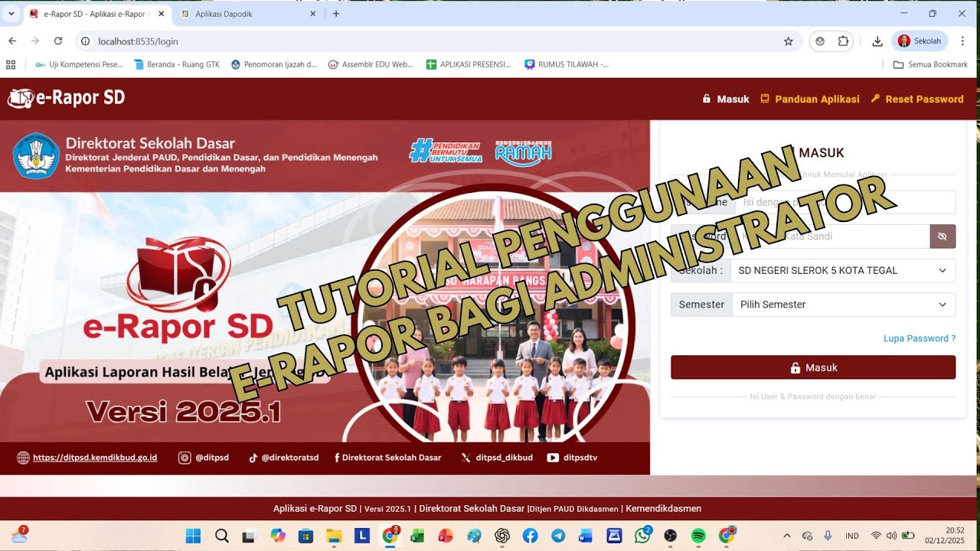Open Windows taskbar search
980x551 pixels.
click(222, 536)
